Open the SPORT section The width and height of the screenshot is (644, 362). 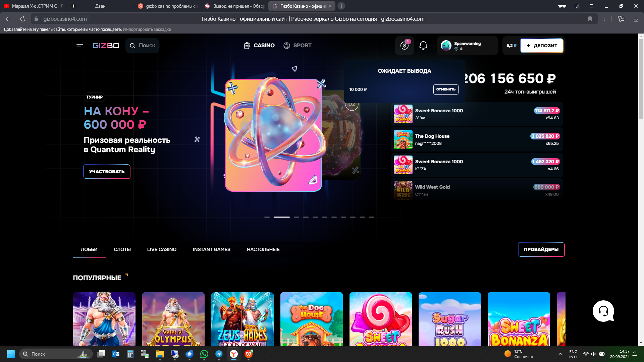[297, 46]
